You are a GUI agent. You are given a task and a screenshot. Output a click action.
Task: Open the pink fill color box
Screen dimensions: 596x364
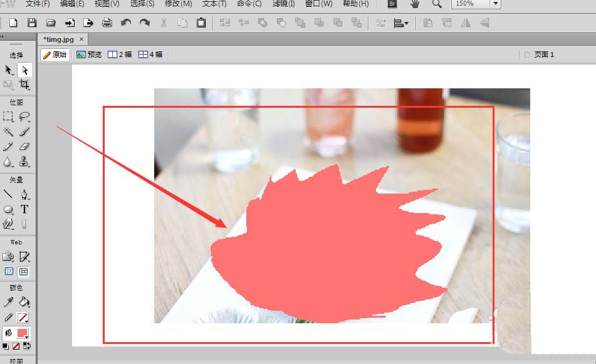pyautogui.click(x=23, y=333)
